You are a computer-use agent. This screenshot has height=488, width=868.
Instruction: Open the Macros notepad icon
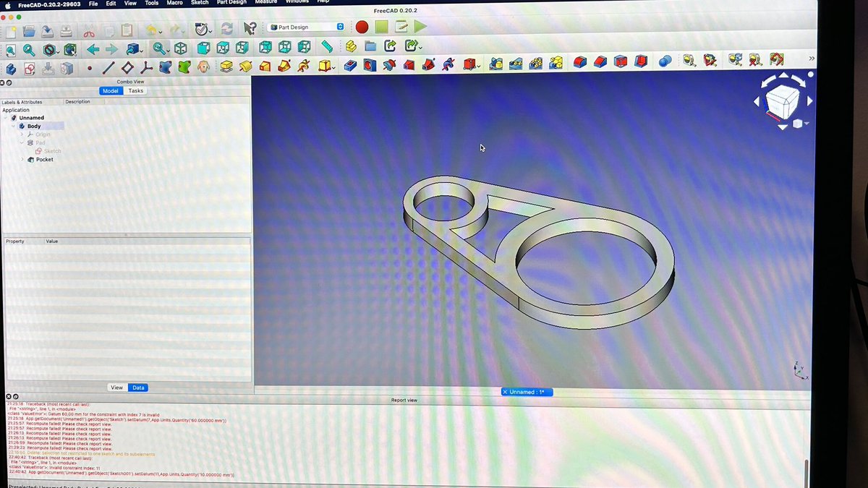coord(401,27)
